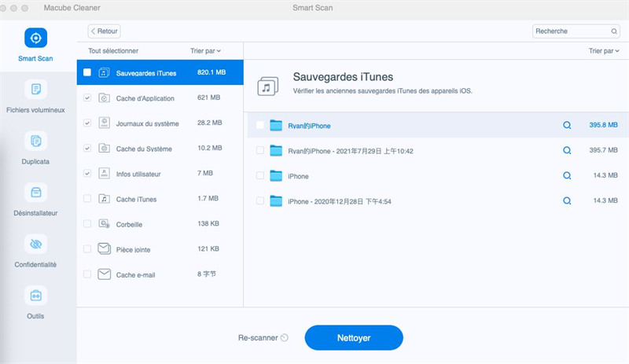Image resolution: width=629 pixels, height=364 pixels.
Task: Click folder icon of Ryan的iPhone 2021 backup
Action: tap(276, 150)
